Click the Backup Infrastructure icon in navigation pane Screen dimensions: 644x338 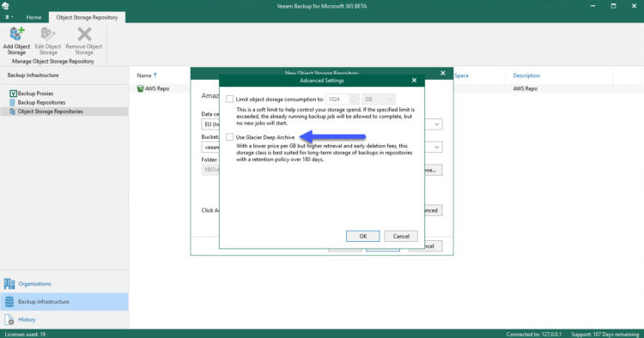coord(9,301)
